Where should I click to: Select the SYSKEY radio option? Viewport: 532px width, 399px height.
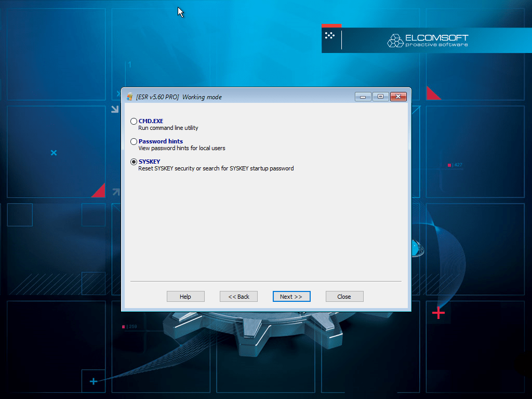coord(134,162)
